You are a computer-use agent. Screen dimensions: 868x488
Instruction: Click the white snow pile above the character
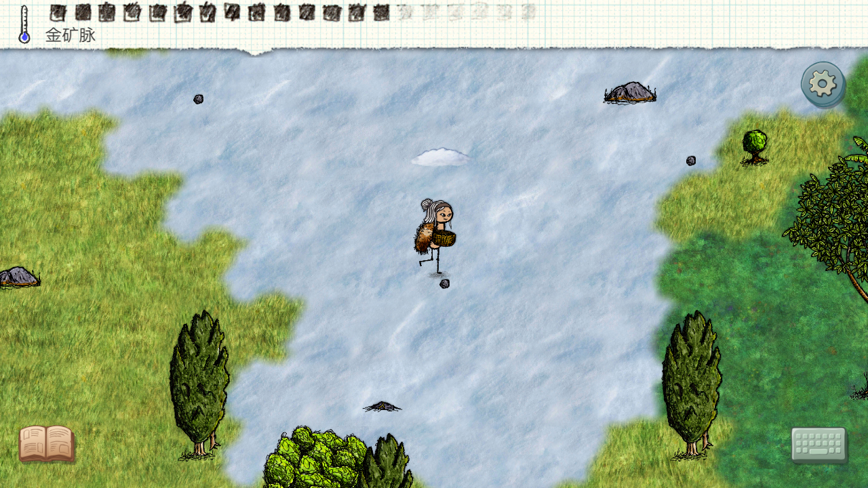440,157
